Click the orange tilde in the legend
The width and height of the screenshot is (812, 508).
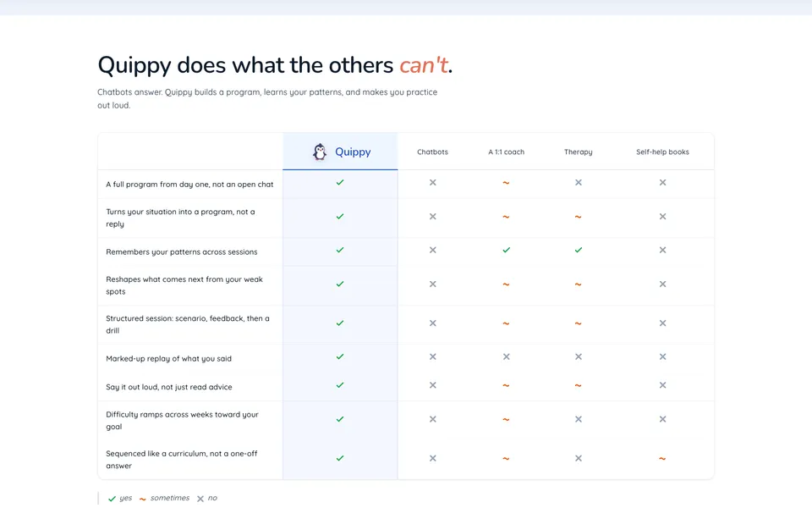pyautogui.click(x=142, y=499)
